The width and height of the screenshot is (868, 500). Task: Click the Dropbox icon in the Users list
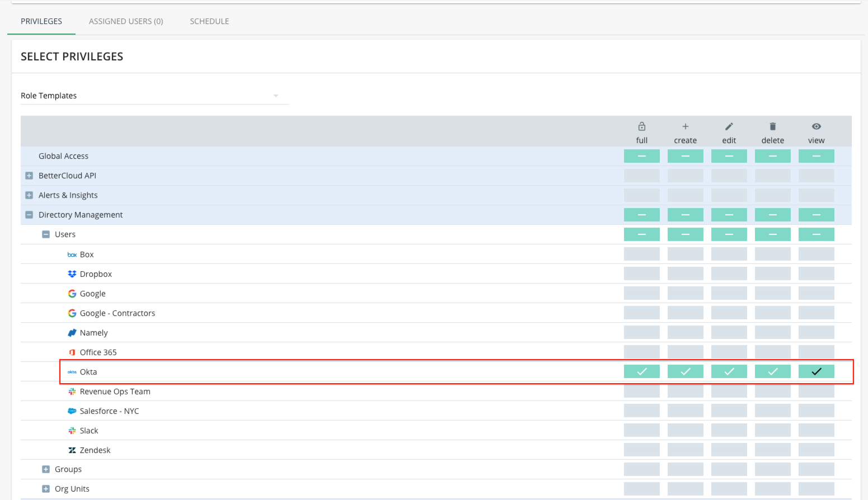pyautogui.click(x=72, y=273)
